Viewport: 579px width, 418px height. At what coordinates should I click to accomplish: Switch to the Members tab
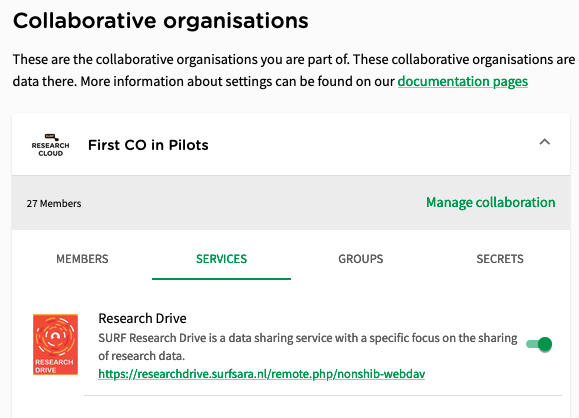(82, 259)
